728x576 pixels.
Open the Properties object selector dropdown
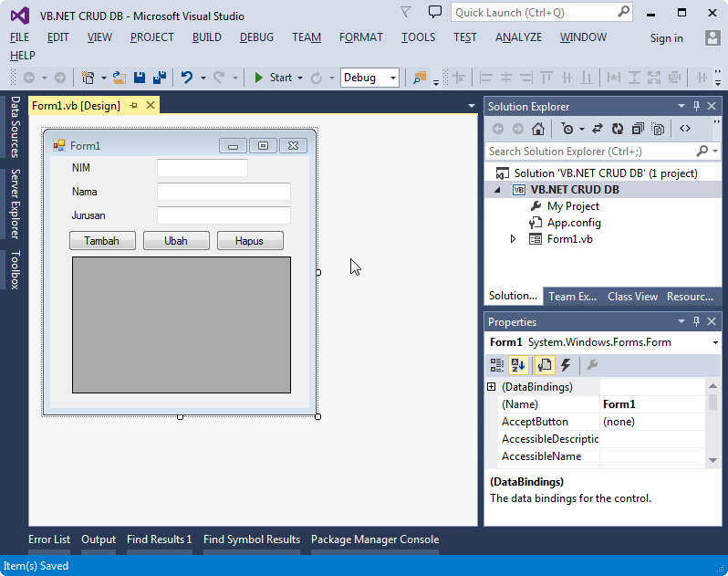pyautogui.click(x=715, y=343)
